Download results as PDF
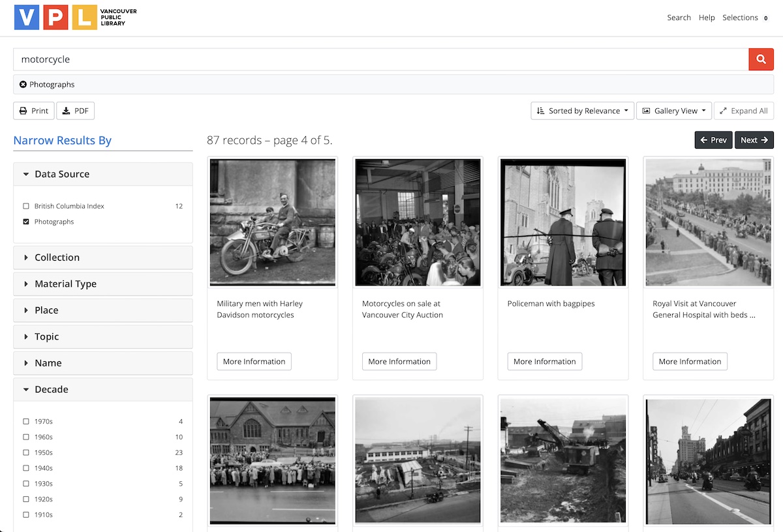This screenshot has width=783, height=532. click(x=76, y=111)
